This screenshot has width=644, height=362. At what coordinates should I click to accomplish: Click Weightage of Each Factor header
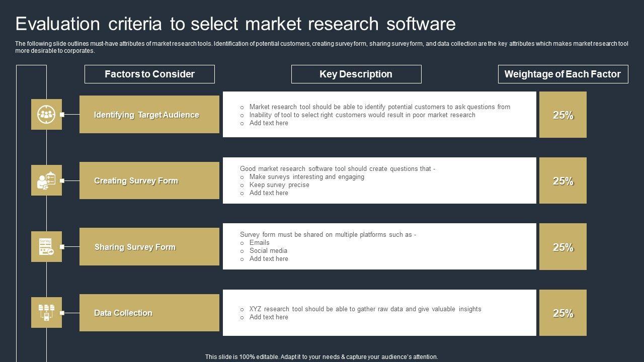coord(562,74)
